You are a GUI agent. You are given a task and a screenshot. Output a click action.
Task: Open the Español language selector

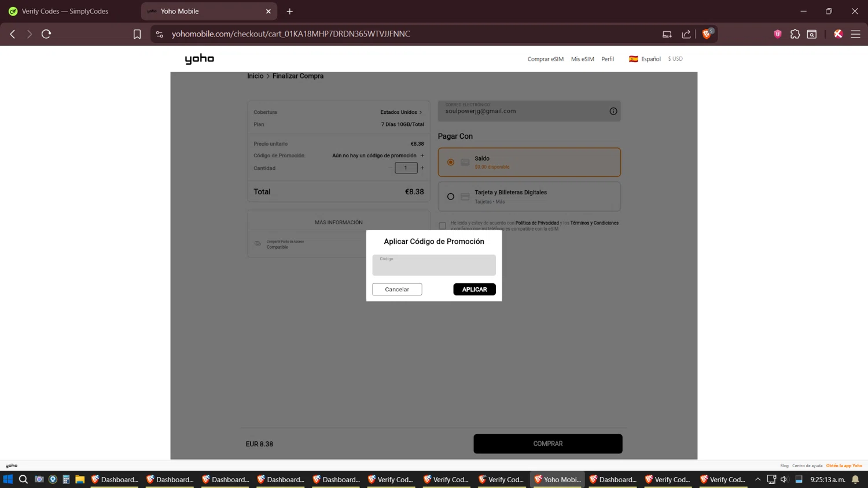[645, 59]
